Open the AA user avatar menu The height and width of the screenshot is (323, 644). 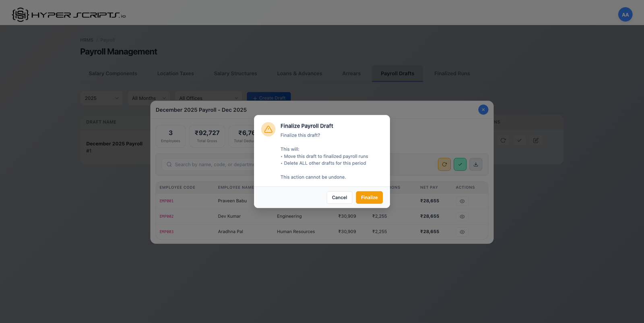625,14
